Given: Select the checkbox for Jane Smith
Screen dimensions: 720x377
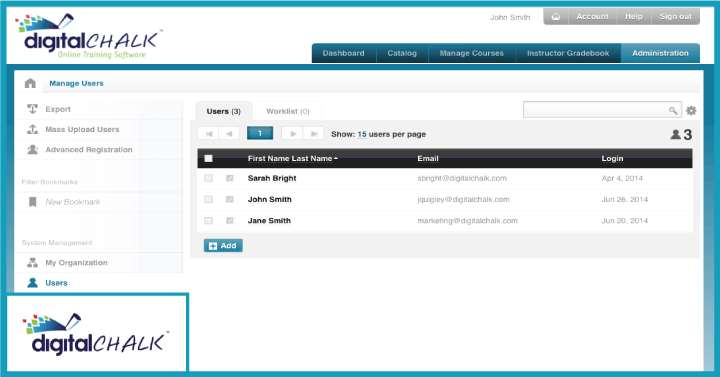Looking at the screenshot, I should click(208, 220).
